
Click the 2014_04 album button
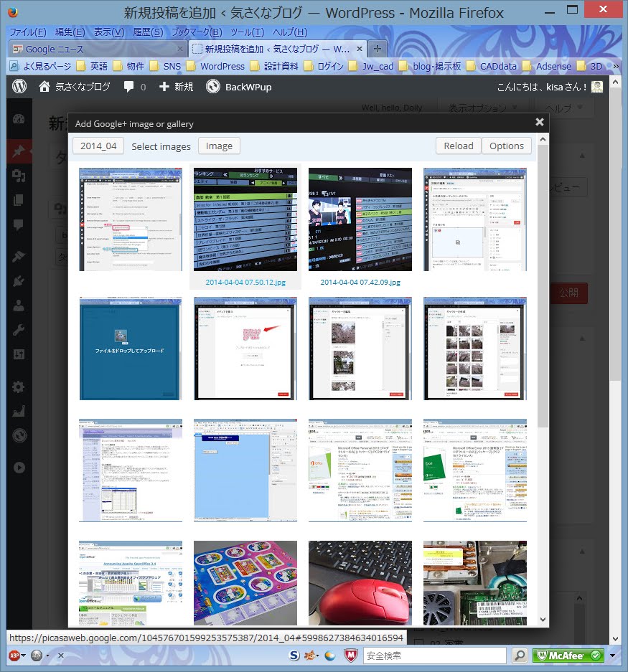(x=98, y=146)
